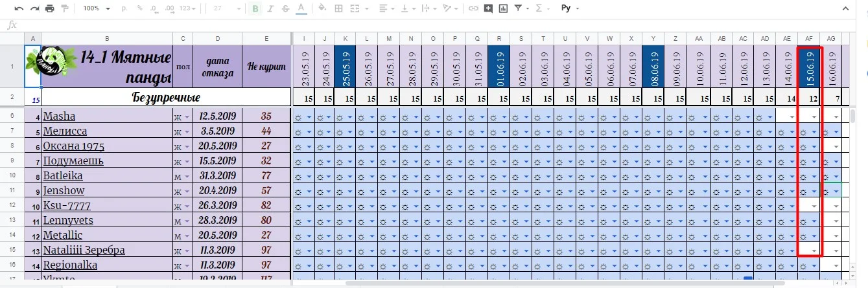Screen dimensions: 868x288
Task: Click into the formula bar field
Action: tap(441, 25)
